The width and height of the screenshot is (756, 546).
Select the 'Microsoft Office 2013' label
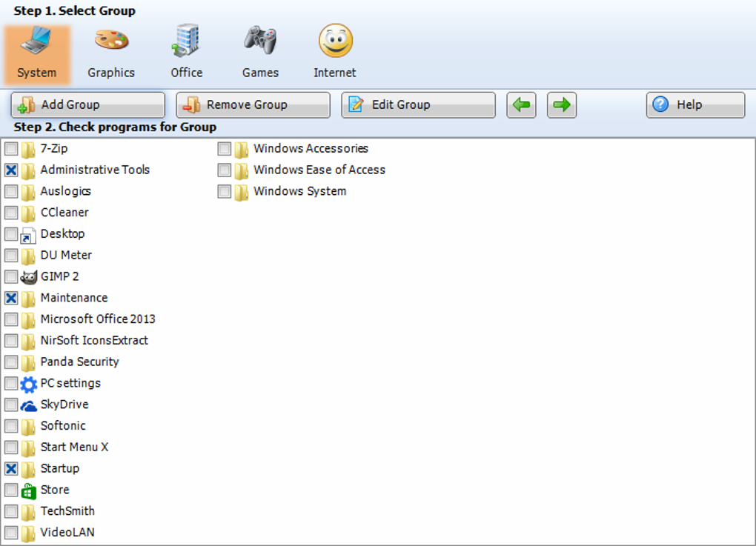[x=98, y=319]
